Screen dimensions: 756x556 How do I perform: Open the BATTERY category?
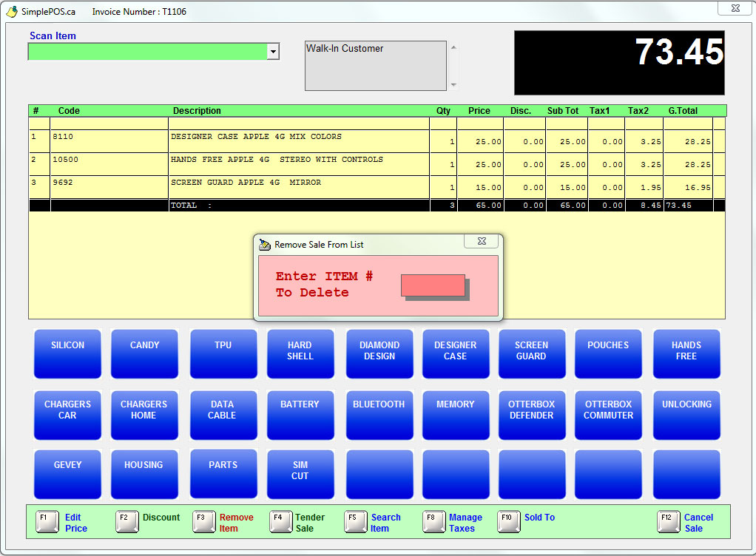[x=300, y=415]
